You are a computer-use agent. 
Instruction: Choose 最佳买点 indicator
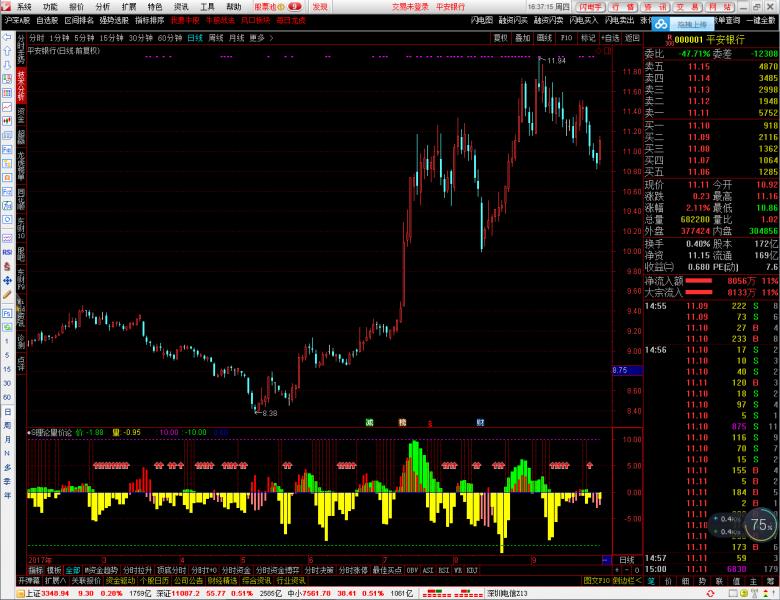(x=387, y=570)
